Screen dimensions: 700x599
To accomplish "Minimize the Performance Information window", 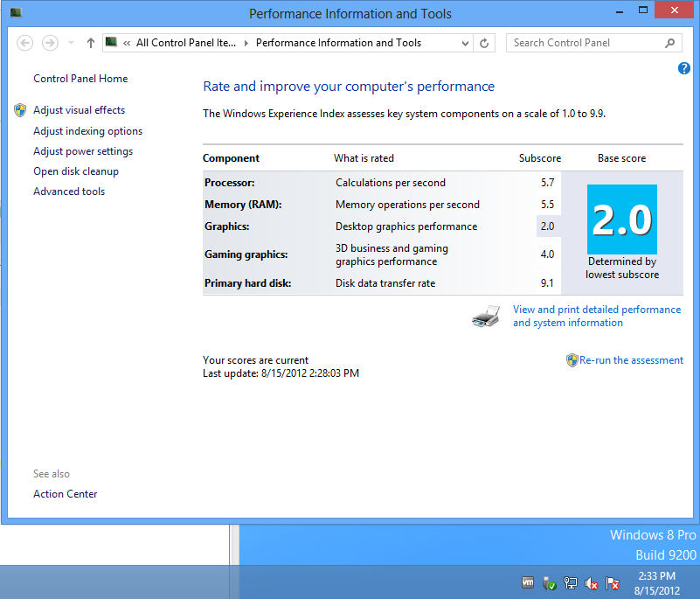I will 620,11.
